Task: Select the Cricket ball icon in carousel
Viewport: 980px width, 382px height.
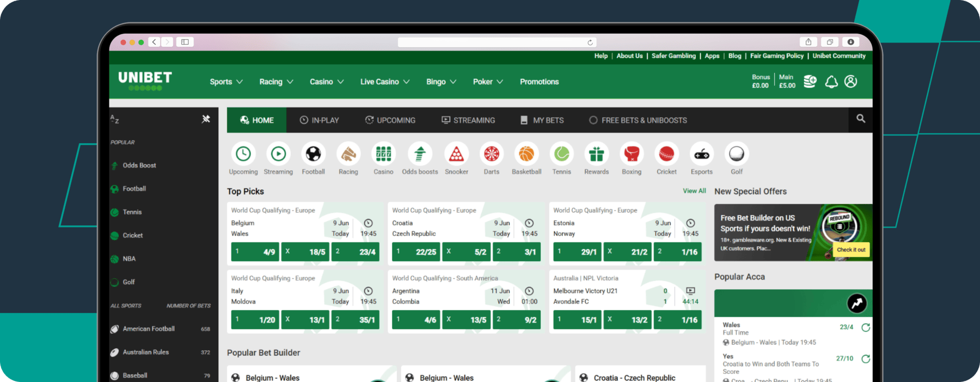Action: [x=666, y=154]
